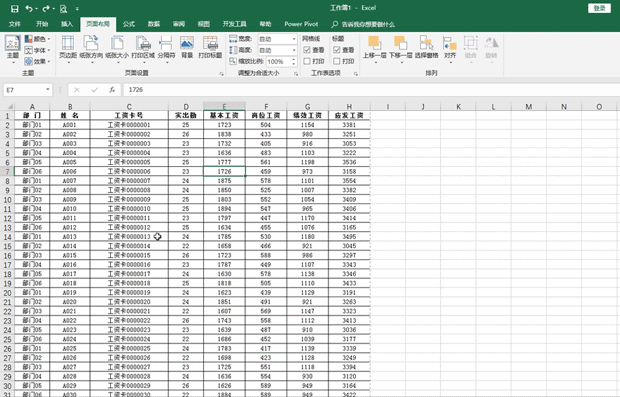This screenshot has width=620, height=397.
Task: Increase the 缩放比例 scale percentage
Action: click(294, 59)
